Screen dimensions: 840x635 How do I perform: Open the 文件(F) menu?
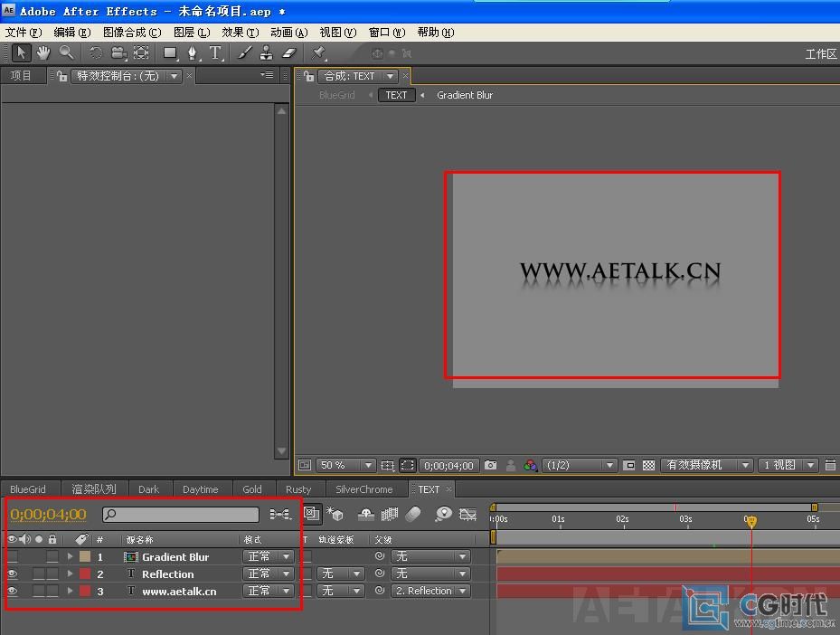pos(24,33)
